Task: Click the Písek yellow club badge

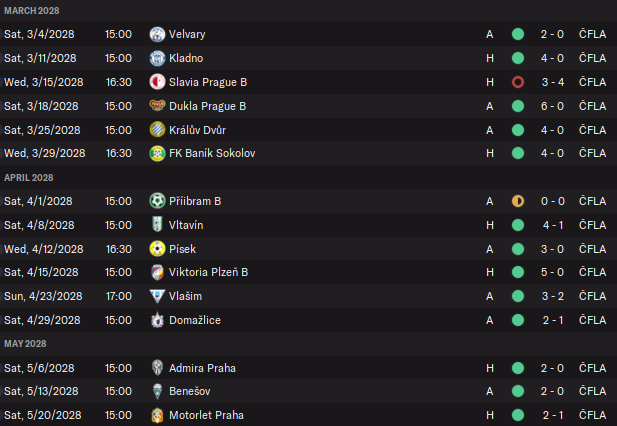Action: click(x=157, y=249)
